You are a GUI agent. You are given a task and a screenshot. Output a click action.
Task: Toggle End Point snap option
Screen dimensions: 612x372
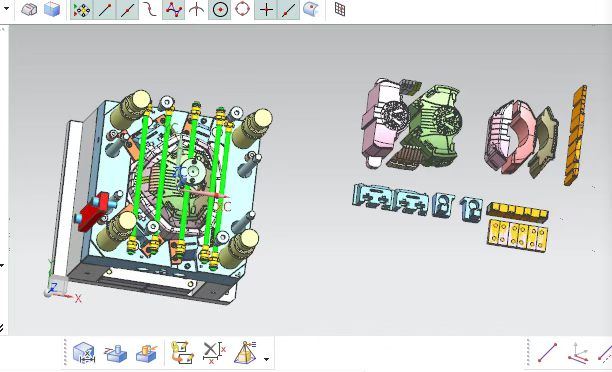[105, 10]
